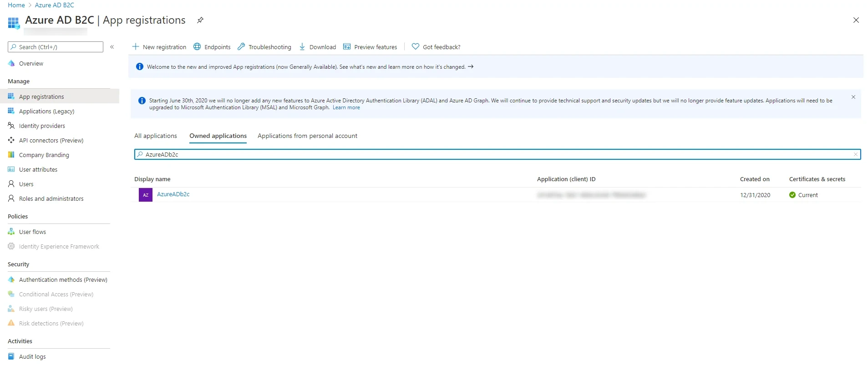The image size is (868, 381).
Task: Click the application search filter field
Action: coord(497,154)
